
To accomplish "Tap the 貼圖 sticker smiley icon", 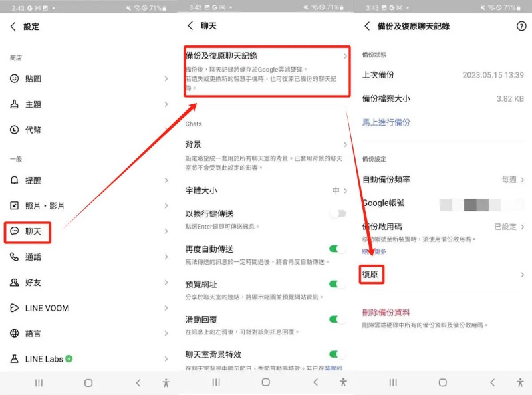I will pos(15,78).
